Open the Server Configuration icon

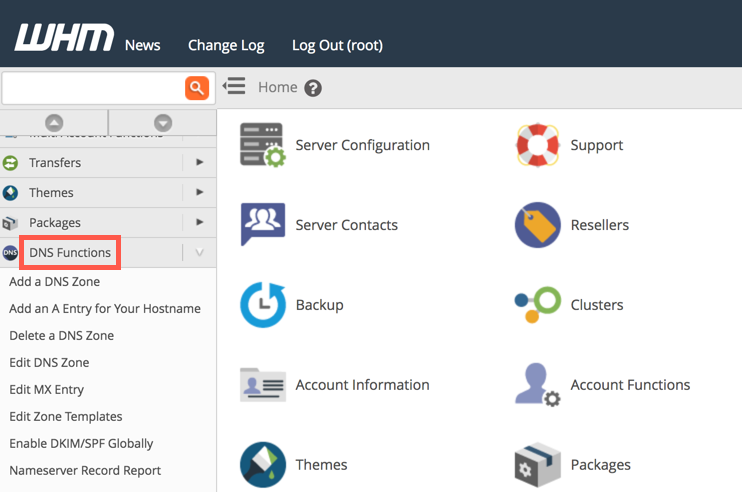[263, 145]
